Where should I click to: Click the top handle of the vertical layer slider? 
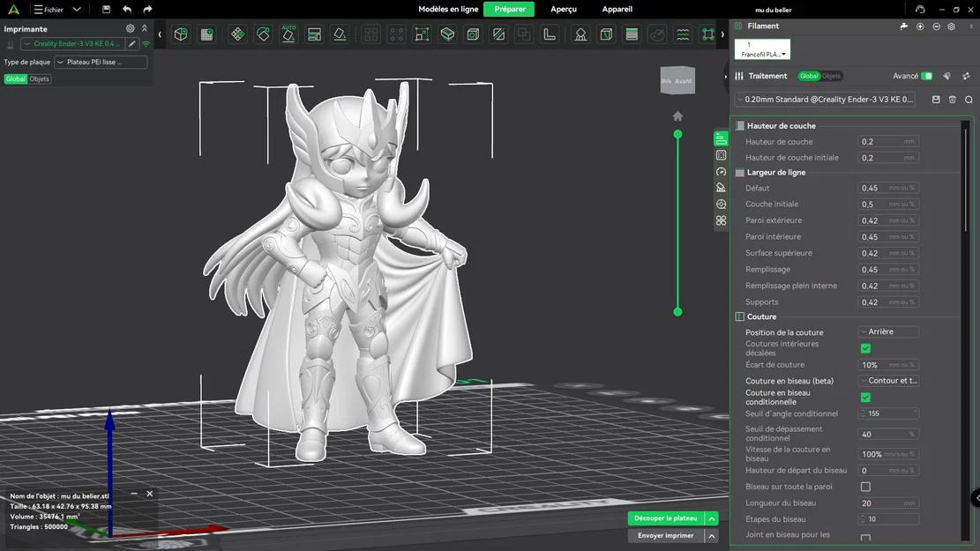[677, 134]
